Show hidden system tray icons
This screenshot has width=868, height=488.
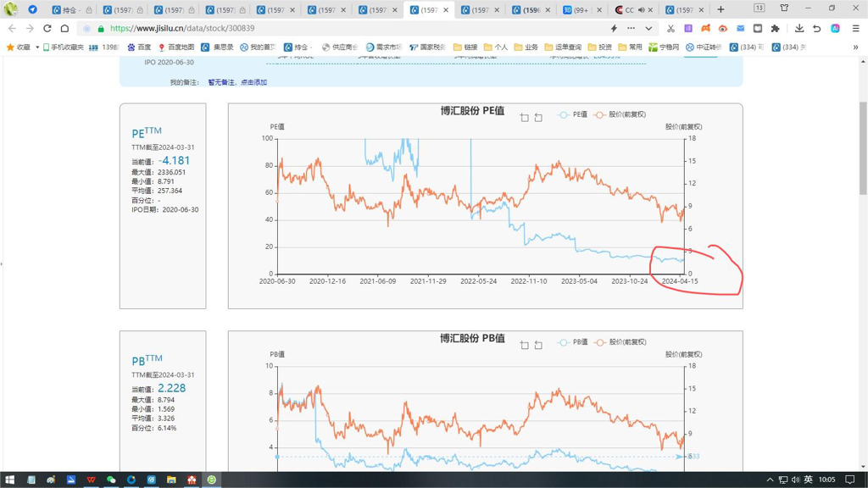[770, 480]
